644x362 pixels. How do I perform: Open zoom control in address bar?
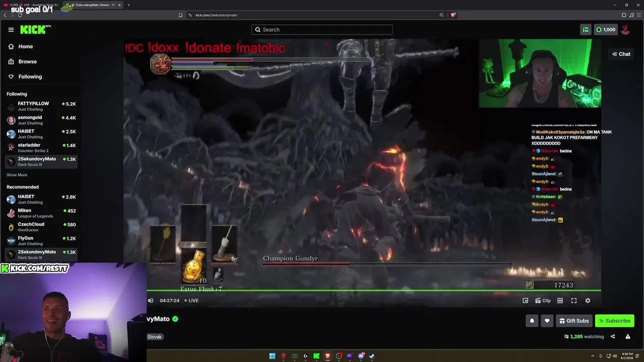pos(442,15)
